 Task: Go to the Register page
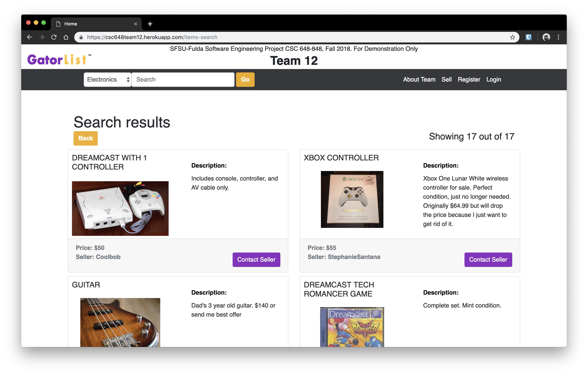click(469, 79)
